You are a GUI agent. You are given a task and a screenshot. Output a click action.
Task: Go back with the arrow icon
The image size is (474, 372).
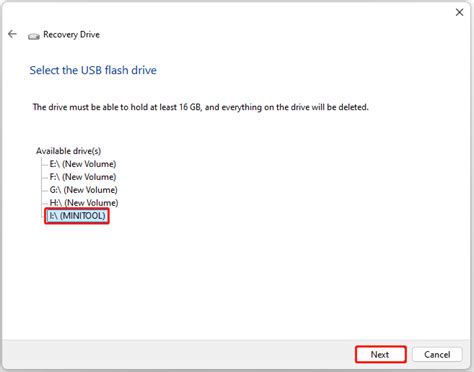pyautogui.click(x=12, y=34)
